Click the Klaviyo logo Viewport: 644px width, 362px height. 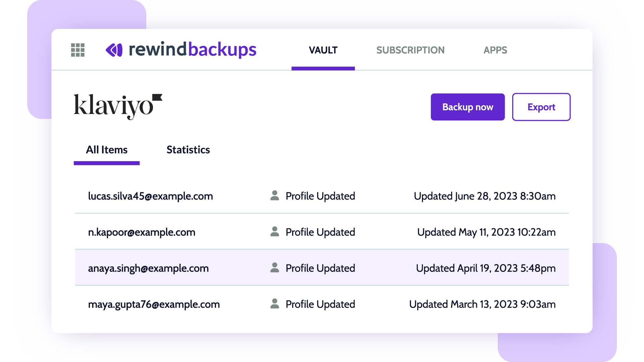[x=118, y=106]
